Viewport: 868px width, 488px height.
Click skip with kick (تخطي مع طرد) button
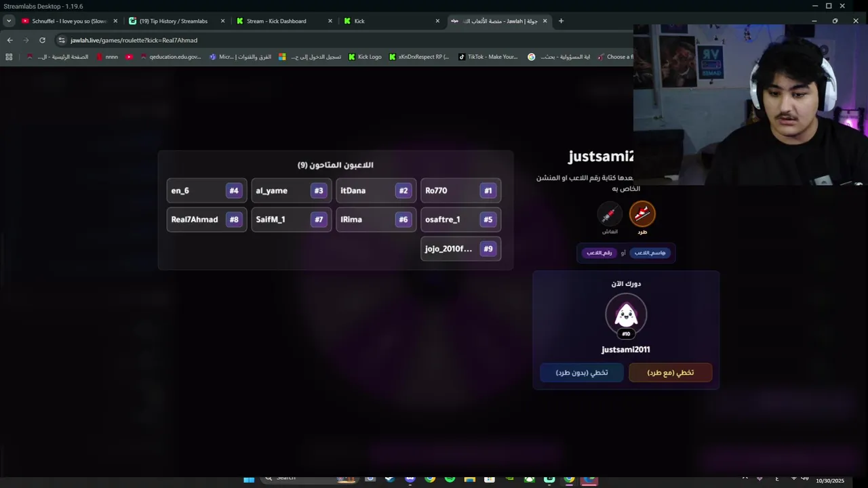(671, 372)
